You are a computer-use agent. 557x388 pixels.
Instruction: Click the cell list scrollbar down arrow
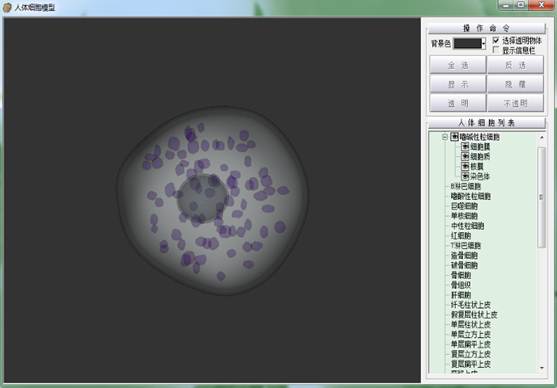pos(542,368)
